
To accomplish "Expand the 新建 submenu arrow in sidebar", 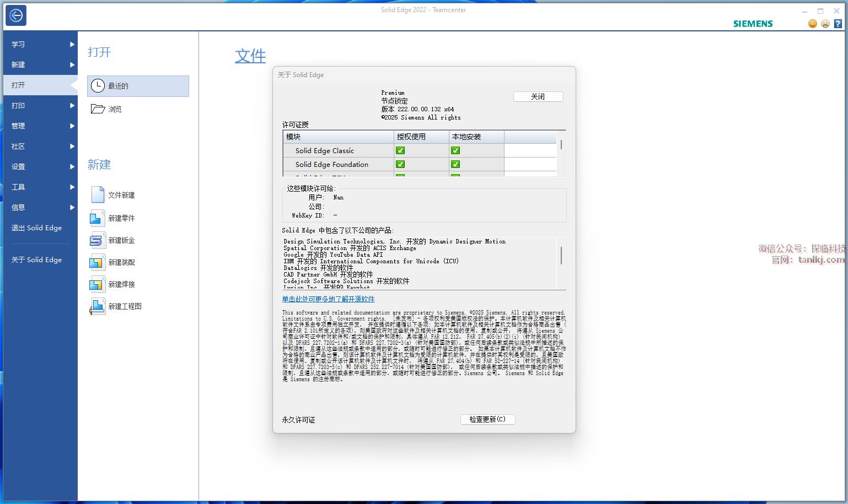I will tap(72, 64).
